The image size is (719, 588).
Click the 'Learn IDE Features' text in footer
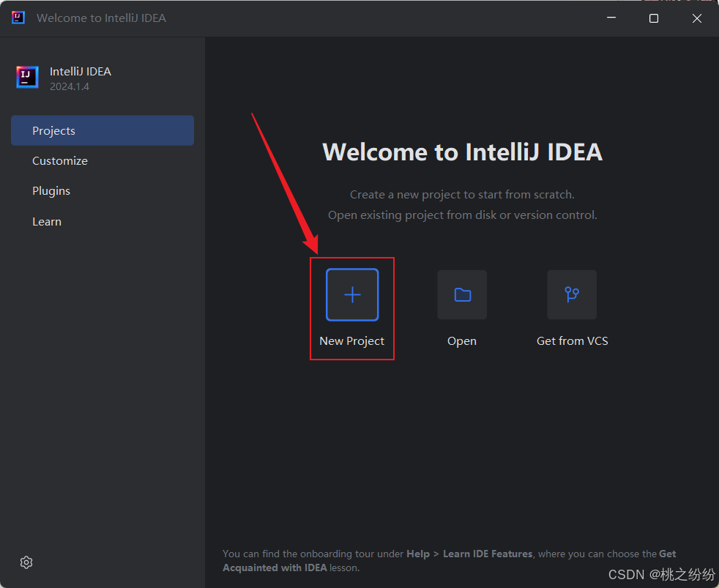coord(488,554)
